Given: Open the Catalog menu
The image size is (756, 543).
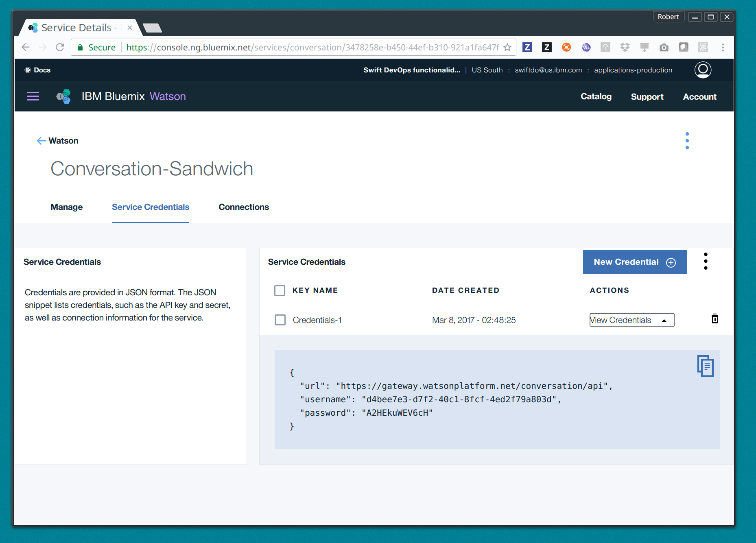Looking at the screenshot, I should [x=596, y=96].
